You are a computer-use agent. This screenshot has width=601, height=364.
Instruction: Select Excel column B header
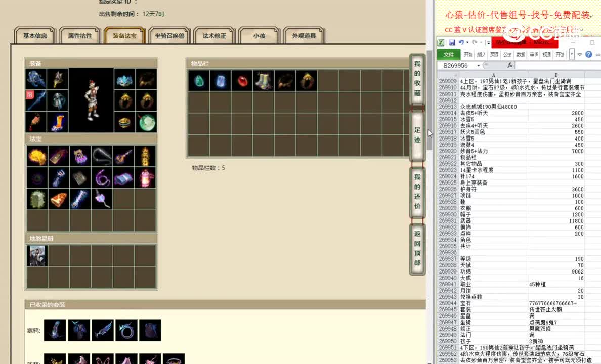tap(556, 75)
